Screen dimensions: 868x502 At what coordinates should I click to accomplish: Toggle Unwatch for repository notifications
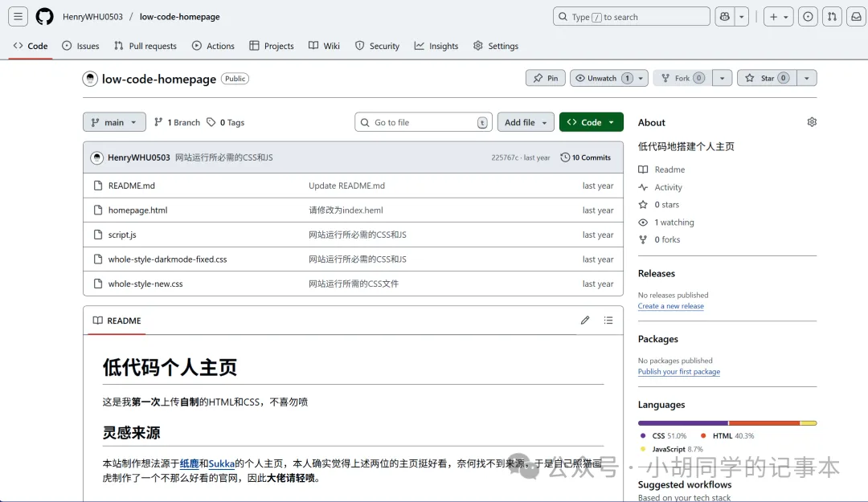(x=601, y=78)
